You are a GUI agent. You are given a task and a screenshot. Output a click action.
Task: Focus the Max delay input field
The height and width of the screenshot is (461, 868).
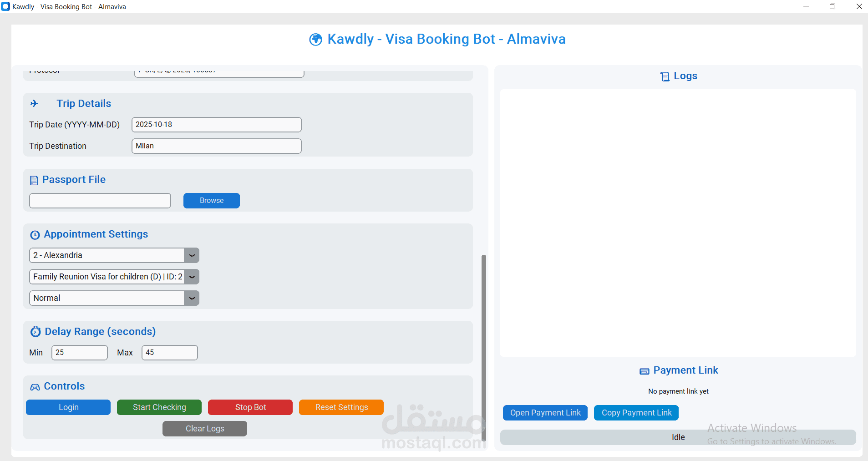(x=170, y=353)
